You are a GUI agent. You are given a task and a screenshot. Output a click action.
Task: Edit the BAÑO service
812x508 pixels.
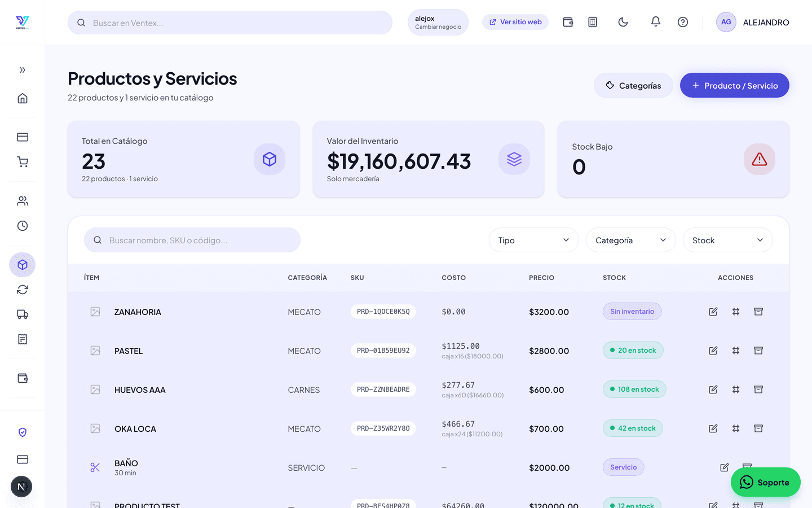pos(725,467)
